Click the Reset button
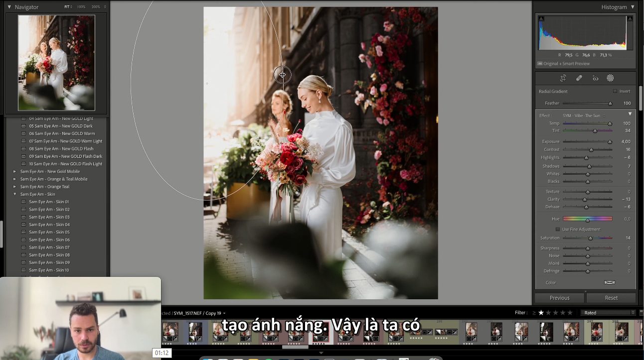Image resolution: width=644 pixels, height=360 pixels. [611, 298]
